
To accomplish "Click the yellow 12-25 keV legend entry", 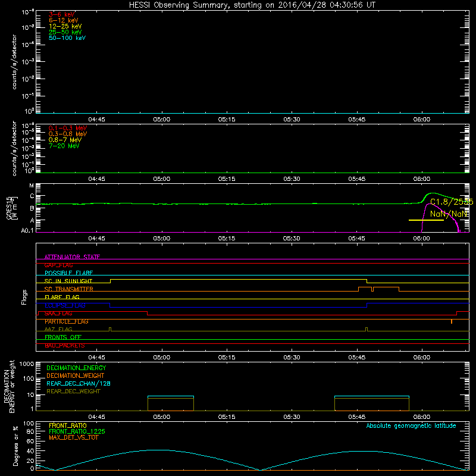I will point(65,26).
